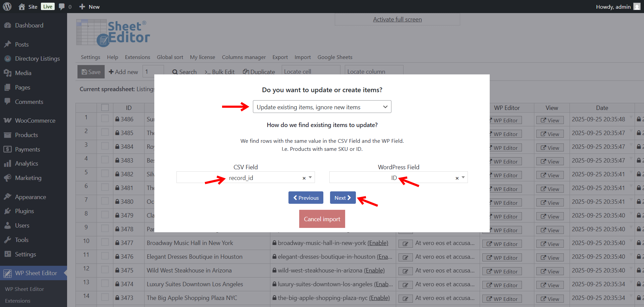Viewport: 644px width, 307px height.
Task: Open the Settings menu in Sheet Editor
Action: pos(91,57)
